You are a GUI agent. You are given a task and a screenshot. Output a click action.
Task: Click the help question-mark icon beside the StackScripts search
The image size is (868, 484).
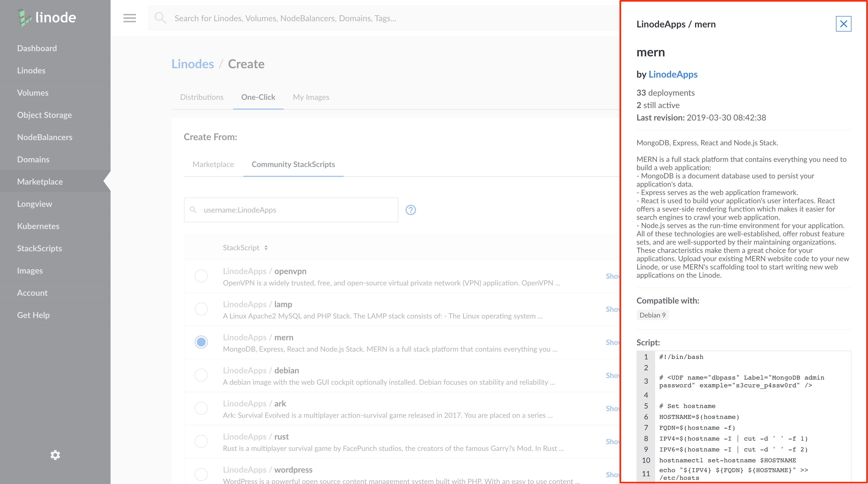411,210
